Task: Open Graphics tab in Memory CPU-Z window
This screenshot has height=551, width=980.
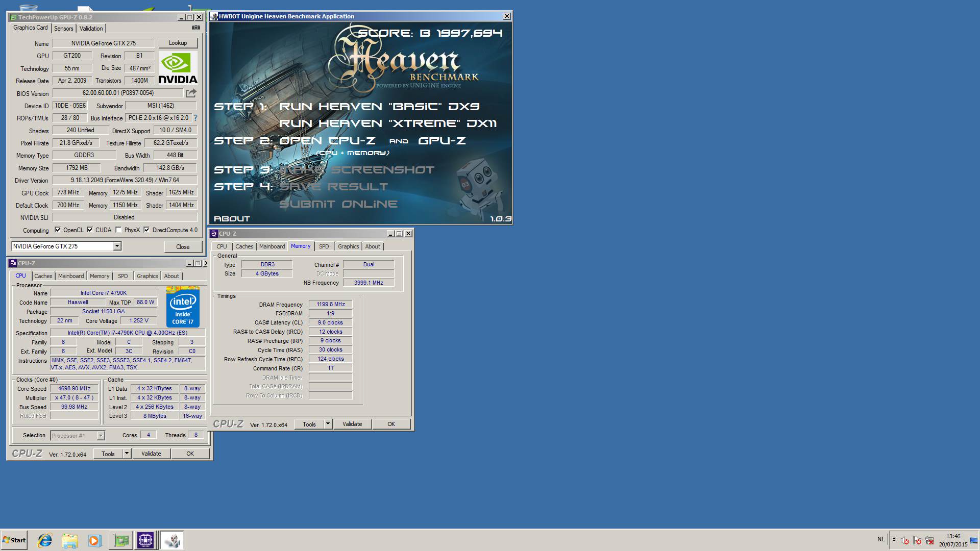Action: pyautogui.click(x=349, y=246)
